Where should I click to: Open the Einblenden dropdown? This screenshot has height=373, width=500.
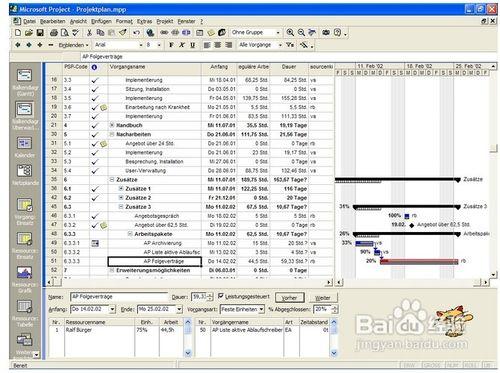73,45
